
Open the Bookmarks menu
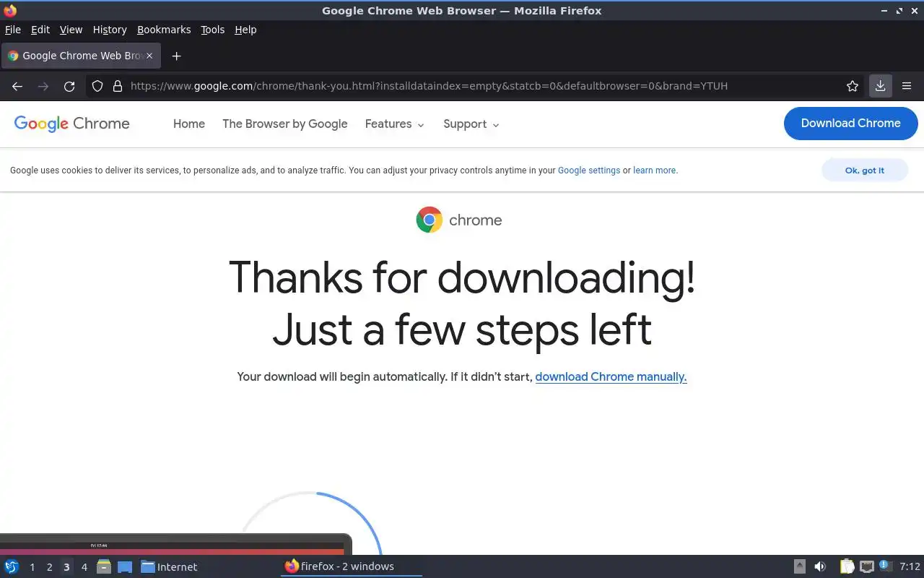point(164,30)
